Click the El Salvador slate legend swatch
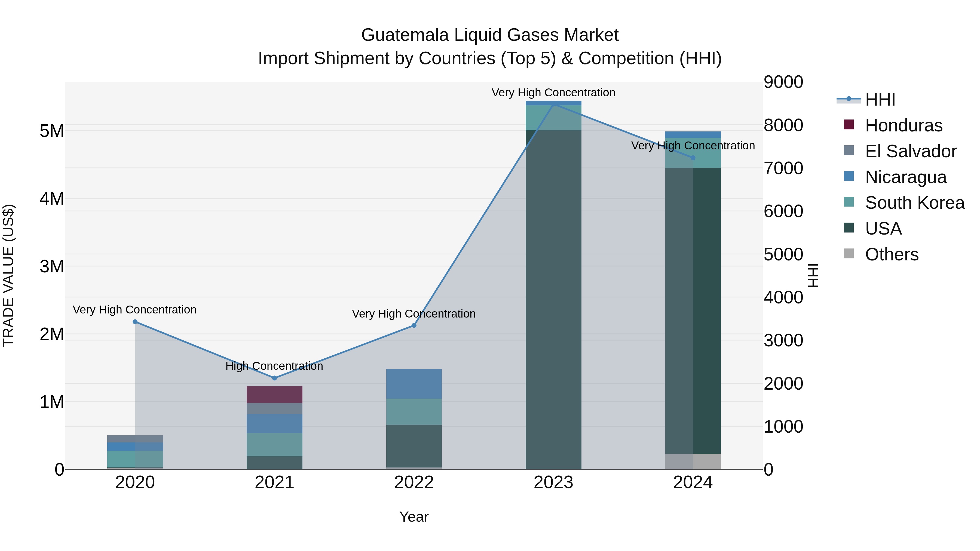 pos(849,150)
